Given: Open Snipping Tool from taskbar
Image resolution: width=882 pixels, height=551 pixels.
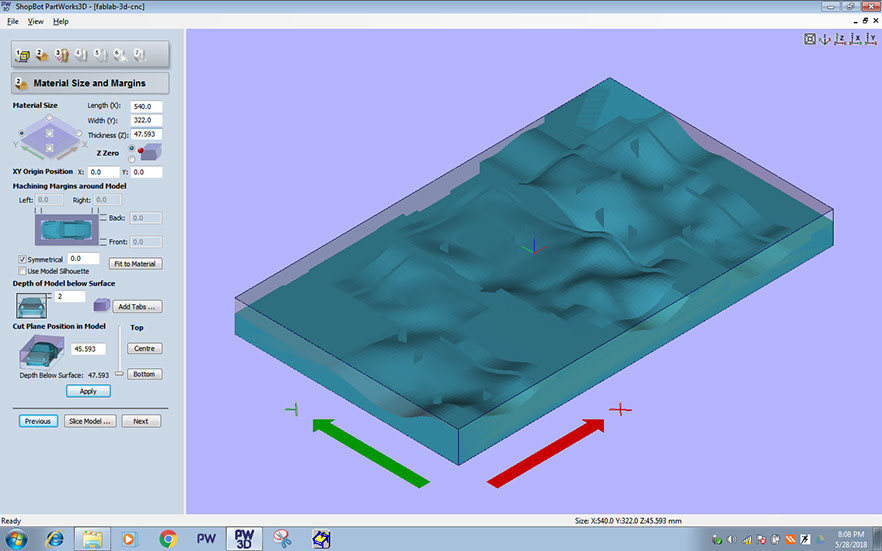Looking at the screenshot, I should (282, 539).
